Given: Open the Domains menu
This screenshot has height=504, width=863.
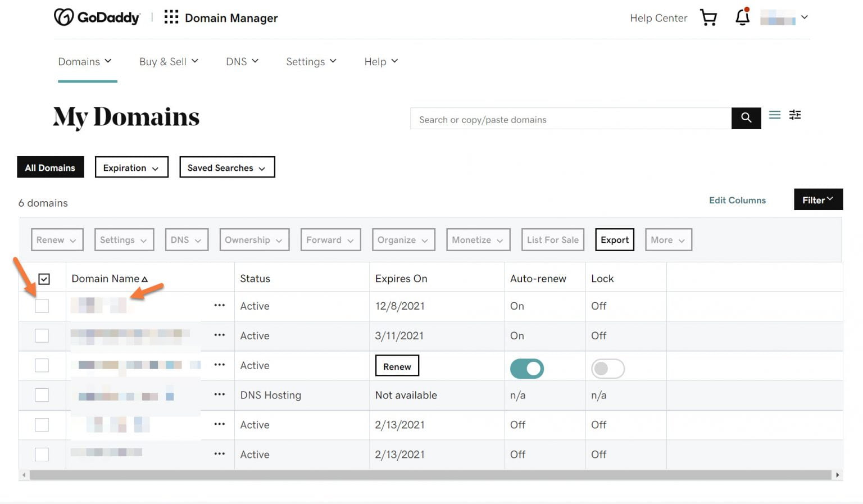Looking at the screenshot, I should pos(85,61).
